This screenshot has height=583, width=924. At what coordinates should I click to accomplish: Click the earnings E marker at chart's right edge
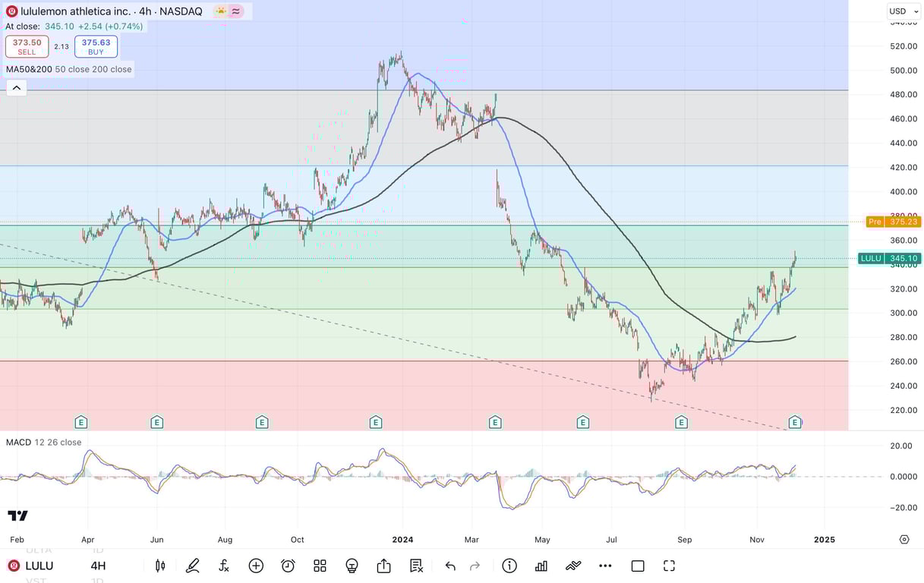(x=795, y=422)
